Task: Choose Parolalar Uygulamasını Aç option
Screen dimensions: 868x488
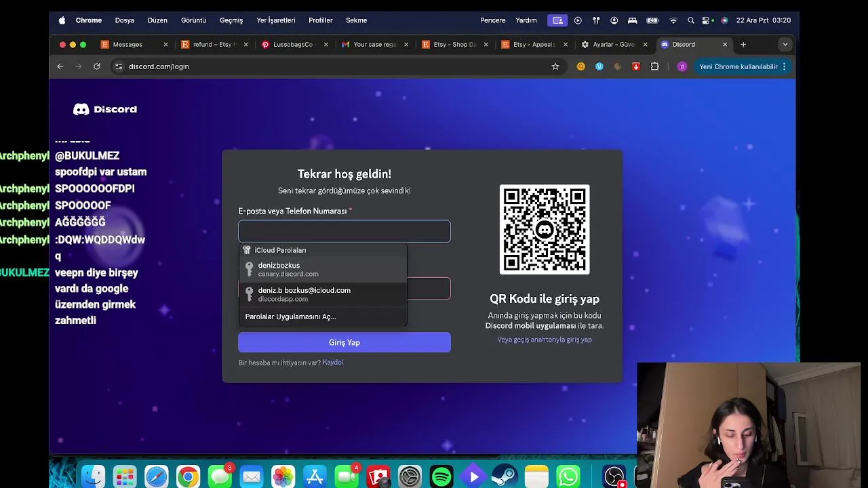Action: 323,317
